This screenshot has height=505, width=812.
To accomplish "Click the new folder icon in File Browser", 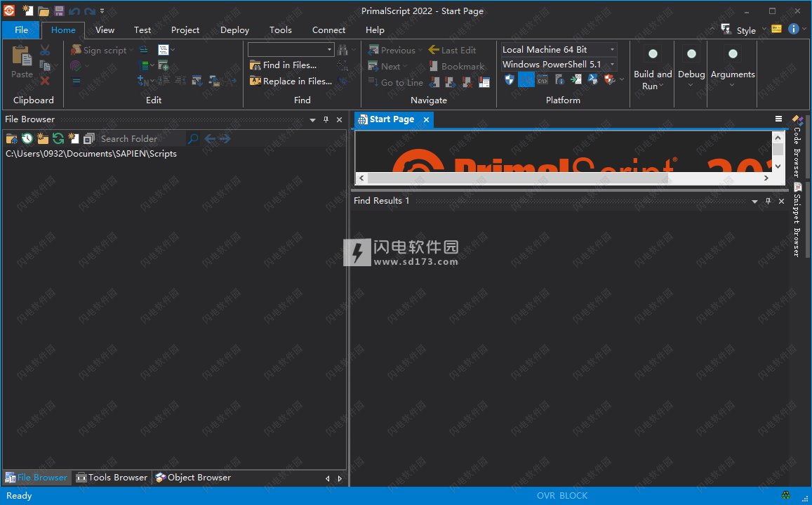I will click(x=43, y=138).
